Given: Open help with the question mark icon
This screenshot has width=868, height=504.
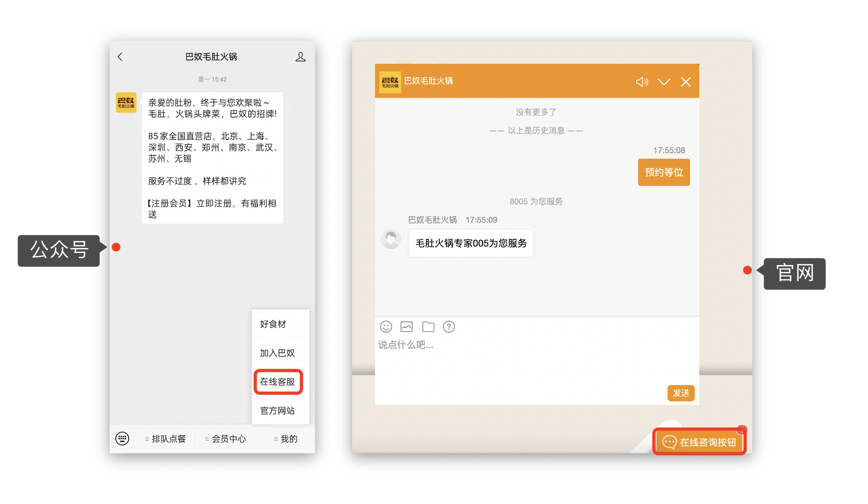Looking at the screenshot, I should pos(449,327).
